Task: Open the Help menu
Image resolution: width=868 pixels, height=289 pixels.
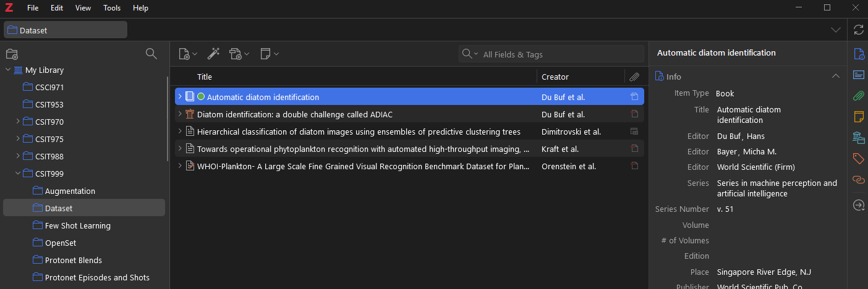Action: click(x=140, y=8)
